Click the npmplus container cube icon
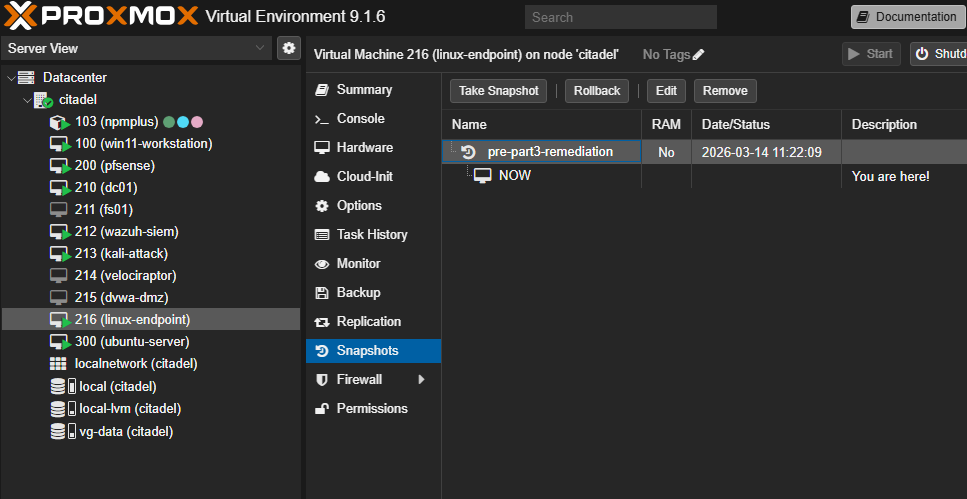 click(x=58, y=122)
